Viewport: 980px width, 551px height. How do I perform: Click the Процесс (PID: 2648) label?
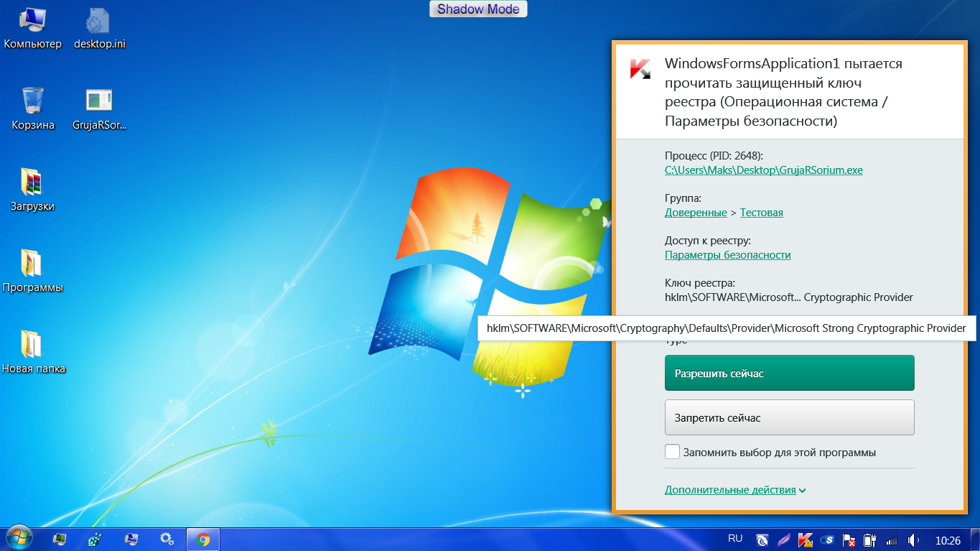714,155
